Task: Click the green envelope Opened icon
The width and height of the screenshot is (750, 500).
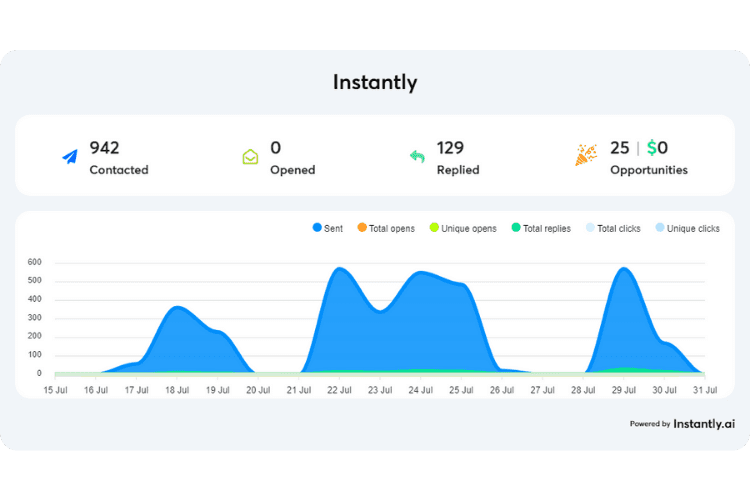Action: click(x=250, y=157)
